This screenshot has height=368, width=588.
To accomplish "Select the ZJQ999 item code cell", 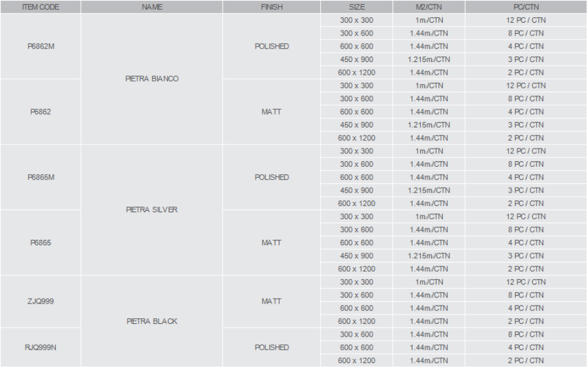I will coord(40,301).
